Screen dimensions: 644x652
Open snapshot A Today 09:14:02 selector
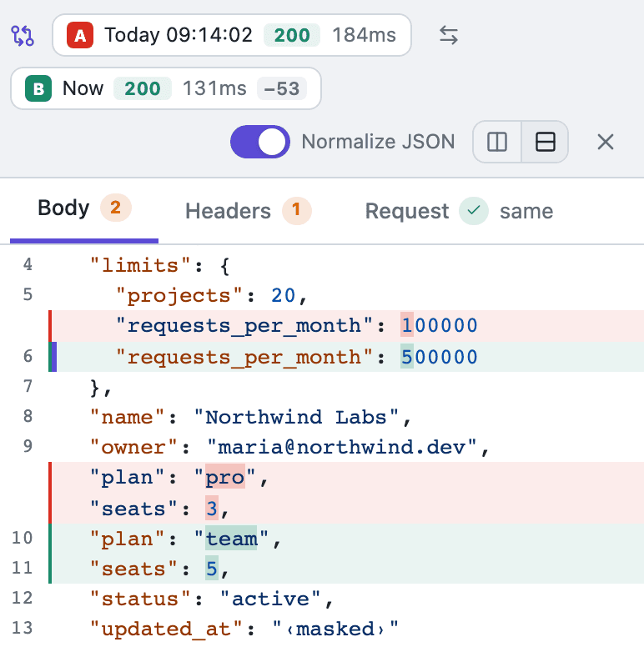click(232, 35)
